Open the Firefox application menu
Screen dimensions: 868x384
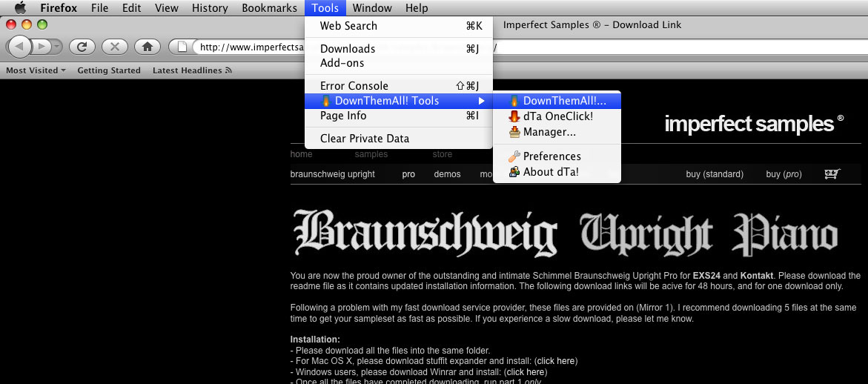coord(59,7)
